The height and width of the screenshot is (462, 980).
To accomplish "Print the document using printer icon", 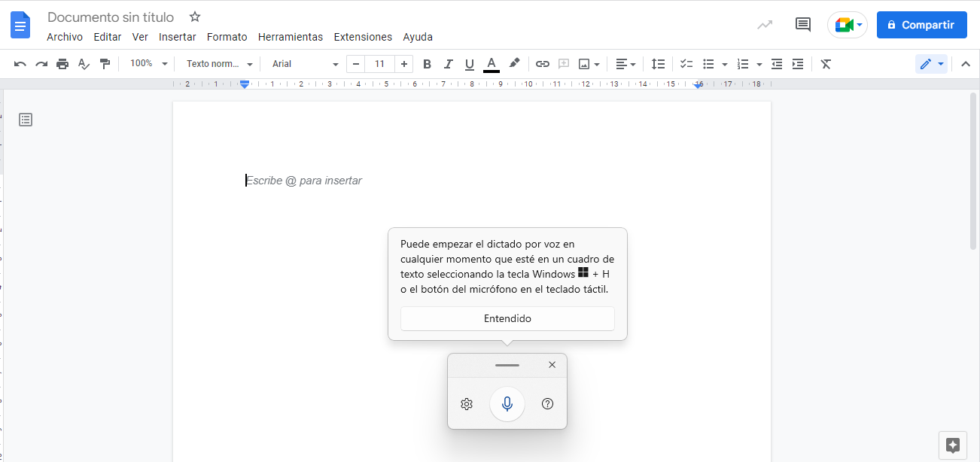I will pos(62,64).
